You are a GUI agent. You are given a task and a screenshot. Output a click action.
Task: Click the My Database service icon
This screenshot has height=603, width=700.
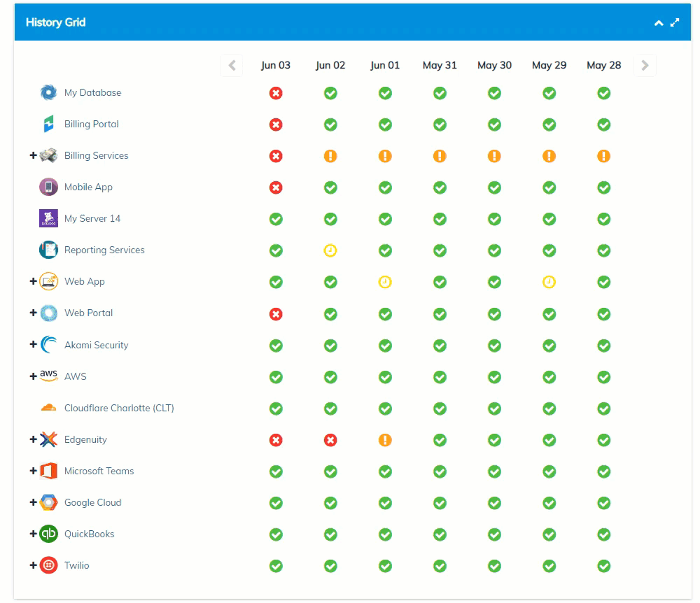coord(49,92)
